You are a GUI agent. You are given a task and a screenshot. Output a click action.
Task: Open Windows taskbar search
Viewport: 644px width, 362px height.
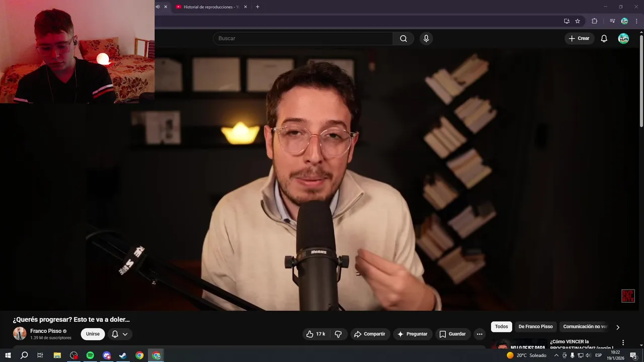pyautogui.click(x=24, y=355)
